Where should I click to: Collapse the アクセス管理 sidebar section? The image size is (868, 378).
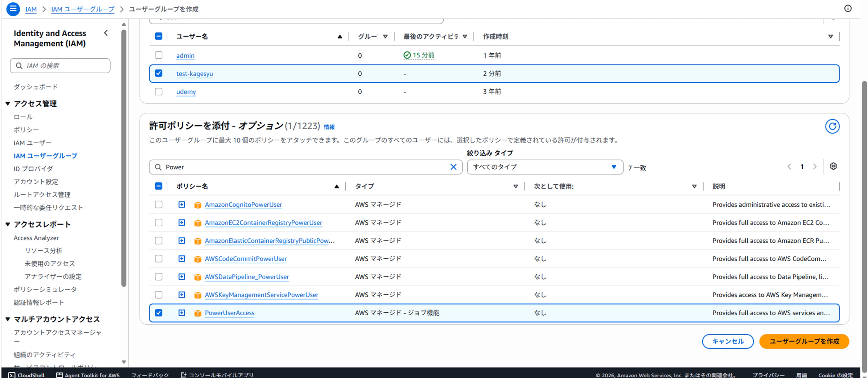8,104
